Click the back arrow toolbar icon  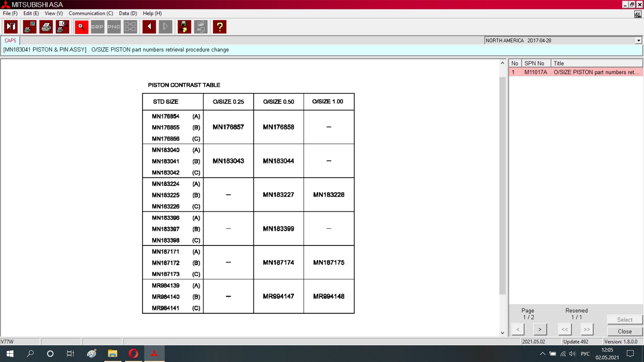coord(149,27)
